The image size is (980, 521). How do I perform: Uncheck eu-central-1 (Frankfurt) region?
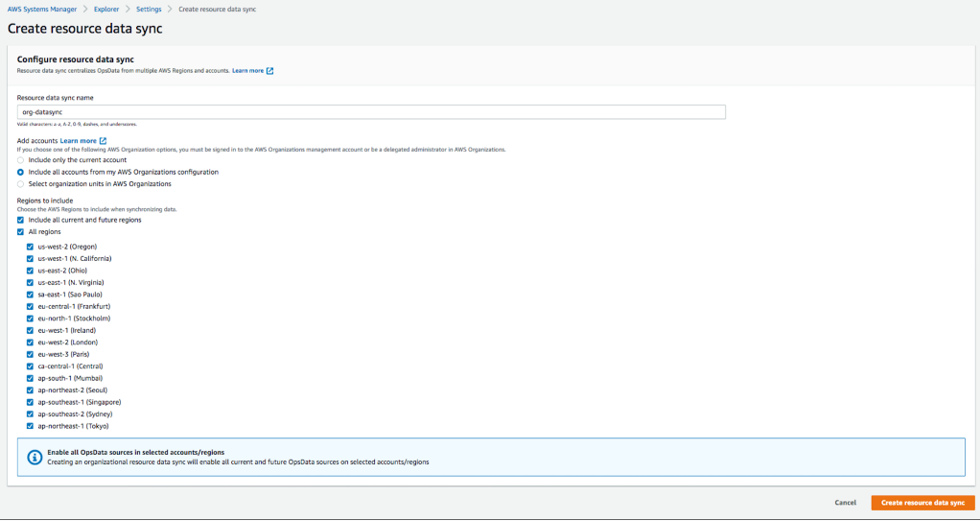point(30,306)
